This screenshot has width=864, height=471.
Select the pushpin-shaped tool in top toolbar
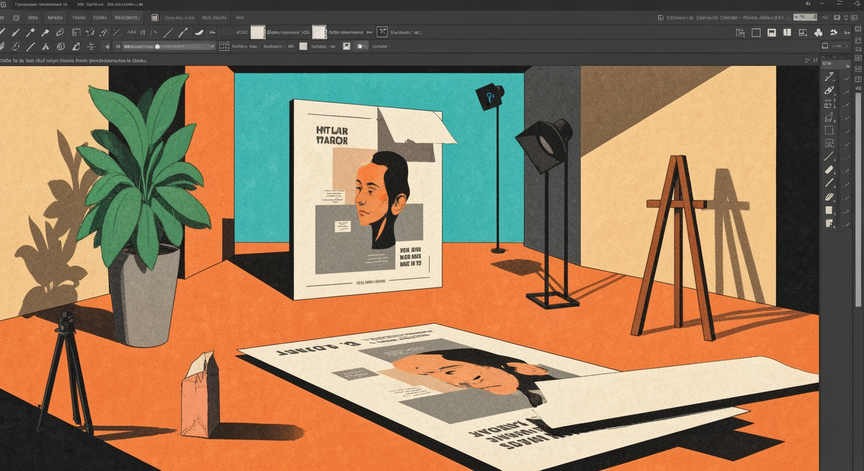click(x=45, y=32)
